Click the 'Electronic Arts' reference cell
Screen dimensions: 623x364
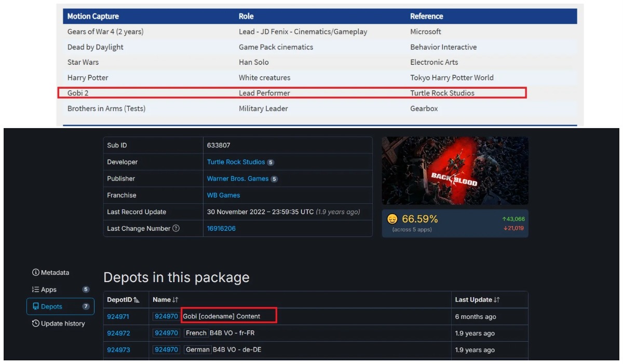434,62
